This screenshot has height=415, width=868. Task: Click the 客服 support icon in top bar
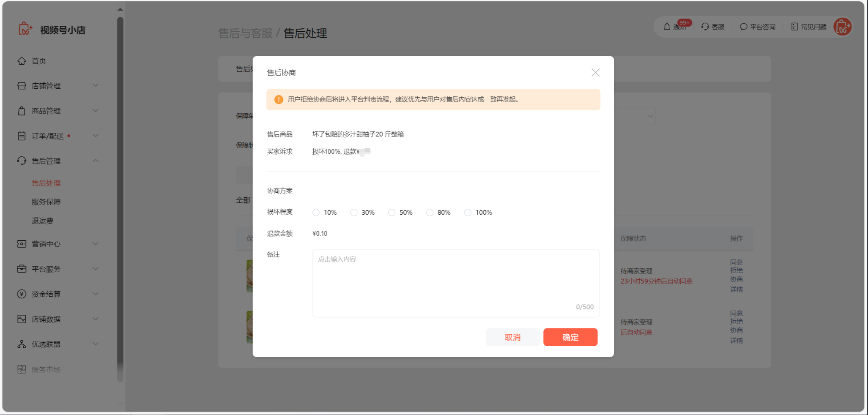704,26
